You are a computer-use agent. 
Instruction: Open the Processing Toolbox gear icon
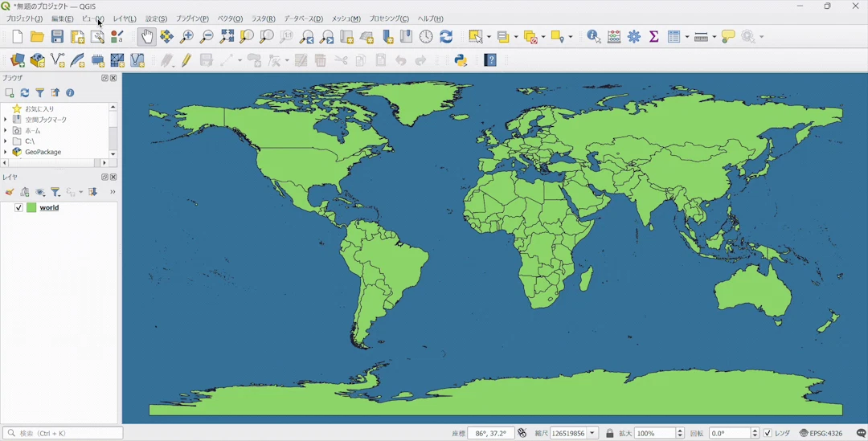(634, 36)
